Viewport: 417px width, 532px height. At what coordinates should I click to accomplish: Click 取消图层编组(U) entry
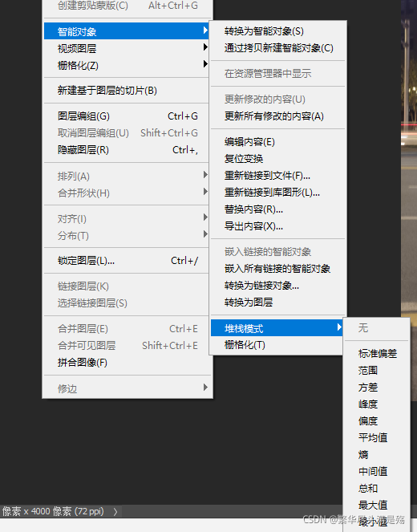click(x=127, y=133)
